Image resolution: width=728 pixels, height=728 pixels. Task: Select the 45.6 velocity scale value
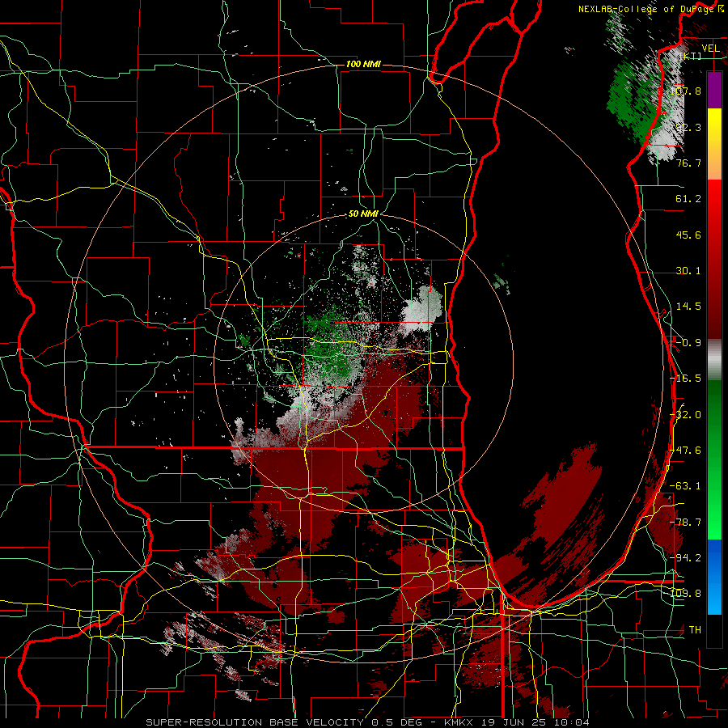tap(688, 235)
